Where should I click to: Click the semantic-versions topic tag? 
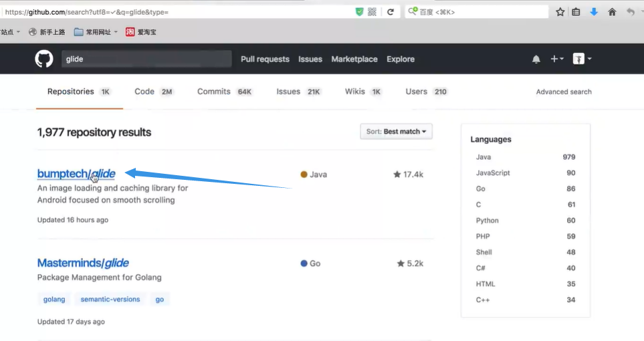[x=110, y=299]
